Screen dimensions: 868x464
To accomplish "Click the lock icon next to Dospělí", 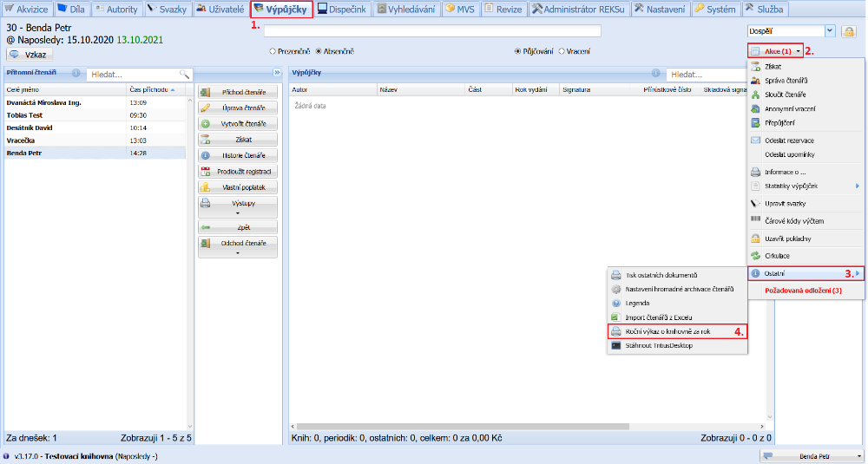I will pos(849,31).
